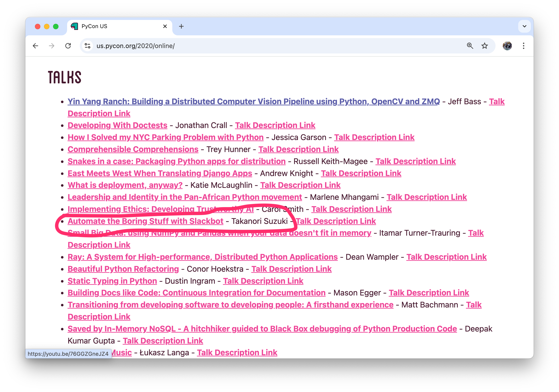
Task: Click the zoom magnifier icon
Action: 470,46
